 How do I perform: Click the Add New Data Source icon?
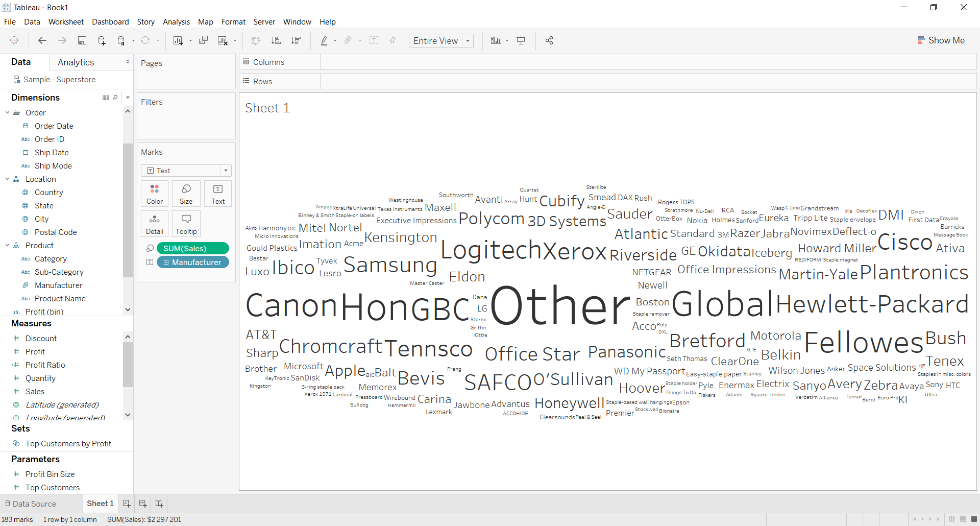tap(102, 41)
